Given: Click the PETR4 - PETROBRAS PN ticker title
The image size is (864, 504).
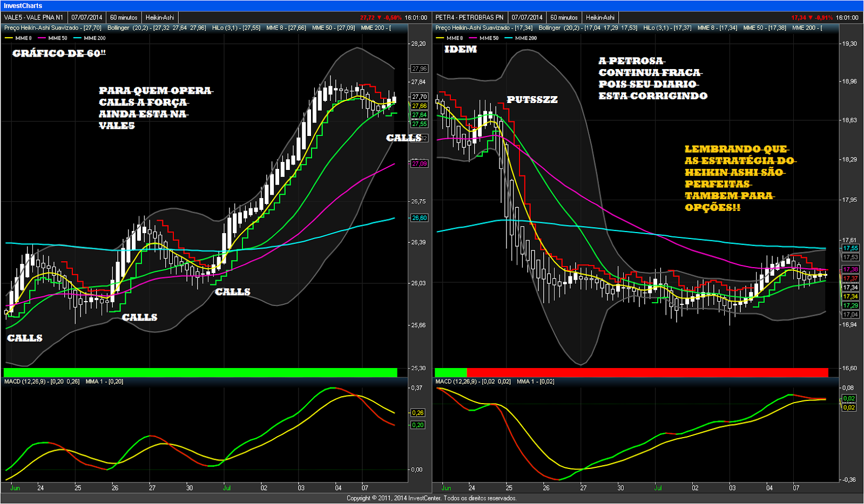Looking at the screenshot, I should [469, 17].
